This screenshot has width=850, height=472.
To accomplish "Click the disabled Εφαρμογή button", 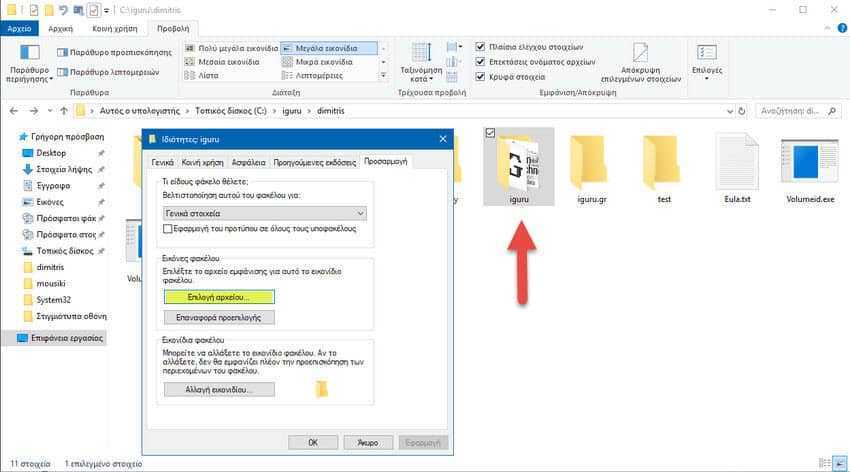I will [423, 442].
